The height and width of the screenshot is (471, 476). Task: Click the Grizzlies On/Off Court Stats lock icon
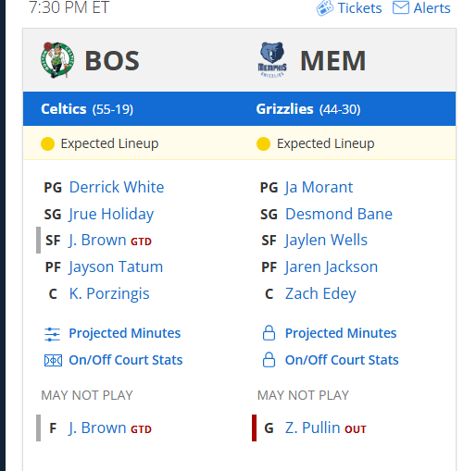(269, 360)
